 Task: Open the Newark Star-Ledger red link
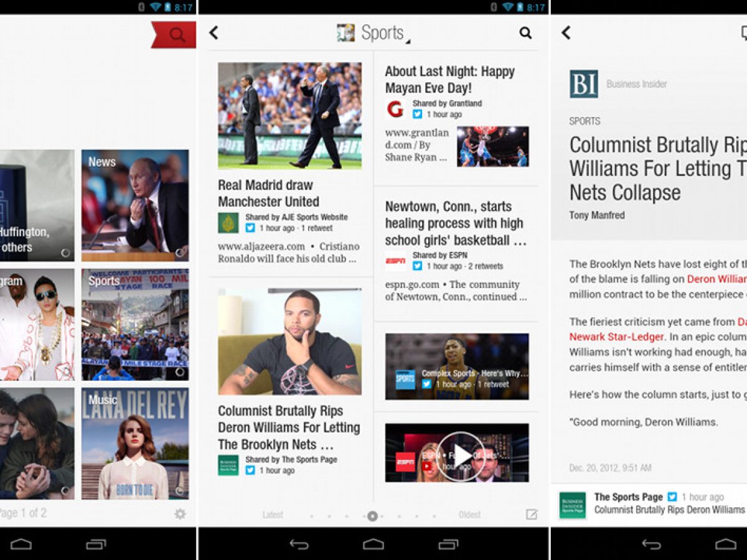(616, 337)
